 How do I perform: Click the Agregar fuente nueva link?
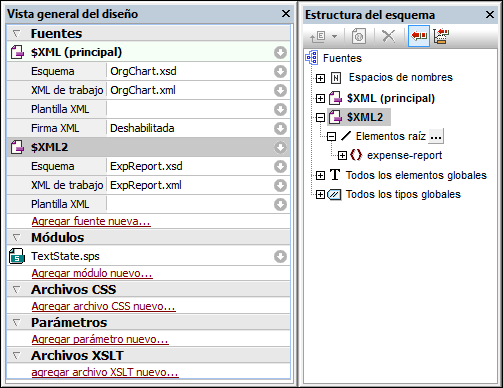(91, 221)
